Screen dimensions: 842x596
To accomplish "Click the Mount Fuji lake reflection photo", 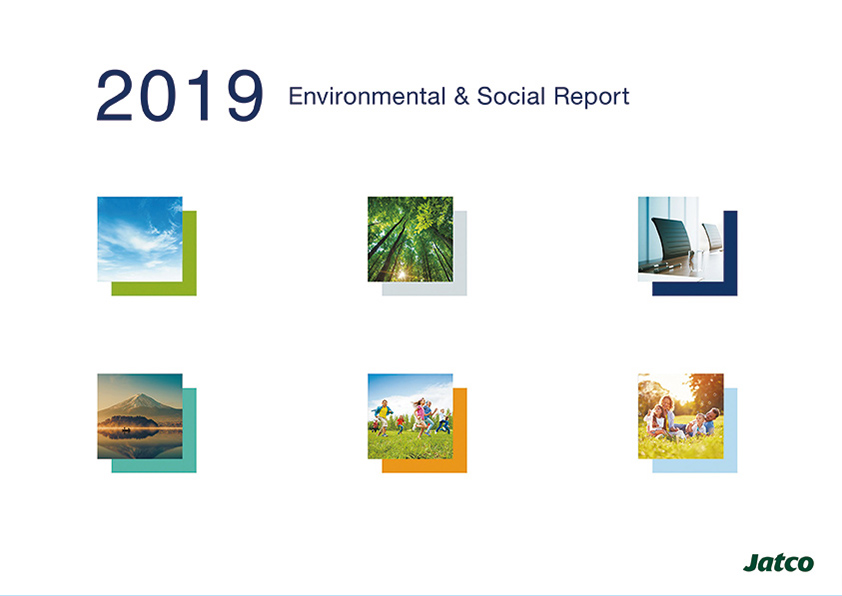I will [x=139, y=416].
